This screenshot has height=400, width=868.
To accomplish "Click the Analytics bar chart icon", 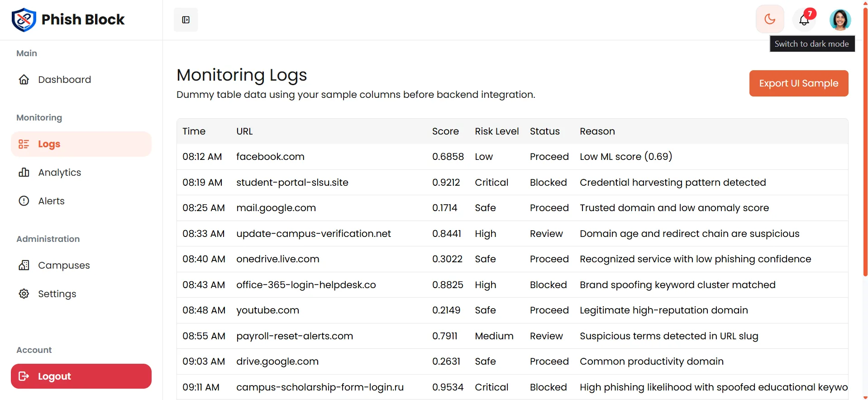I will 24,173.
